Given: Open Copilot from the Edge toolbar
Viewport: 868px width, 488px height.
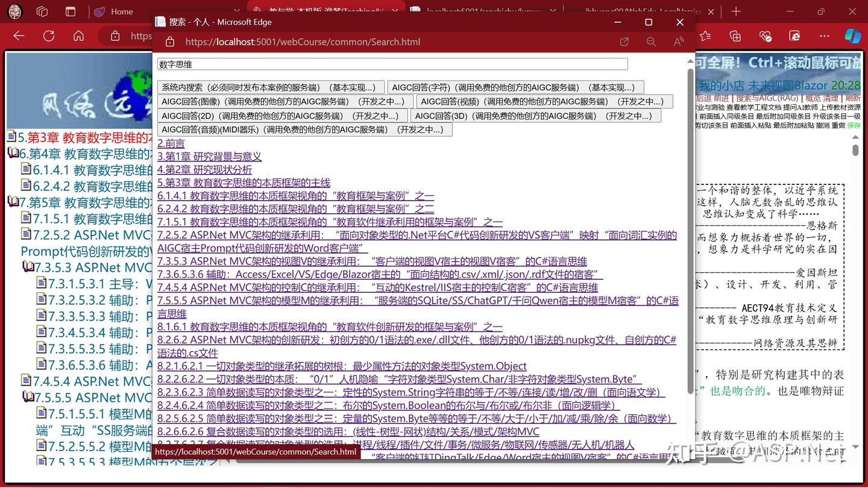Looking at the screenshot, I should pyautogui.click(x=854, y=36).
